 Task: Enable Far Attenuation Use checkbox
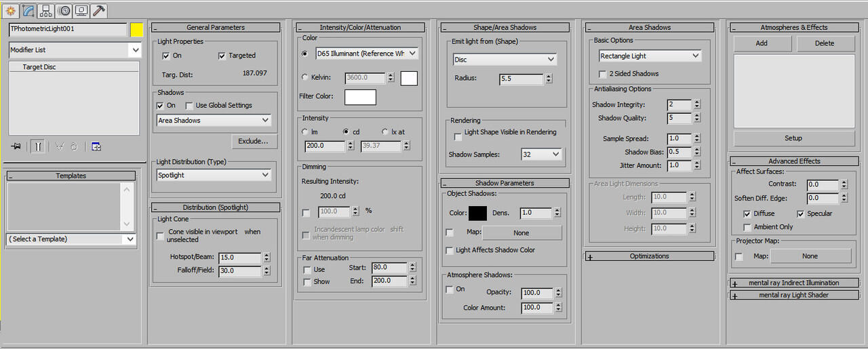[307, 270]
